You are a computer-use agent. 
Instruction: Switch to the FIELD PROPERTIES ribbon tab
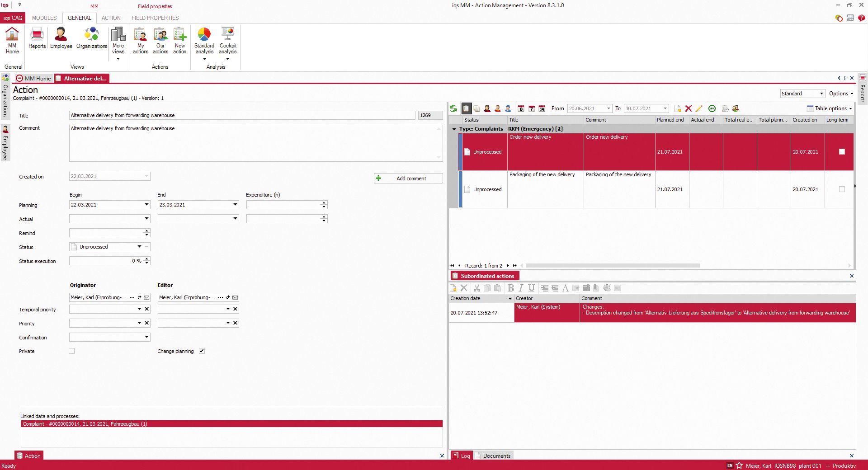[x=154, y=18]
